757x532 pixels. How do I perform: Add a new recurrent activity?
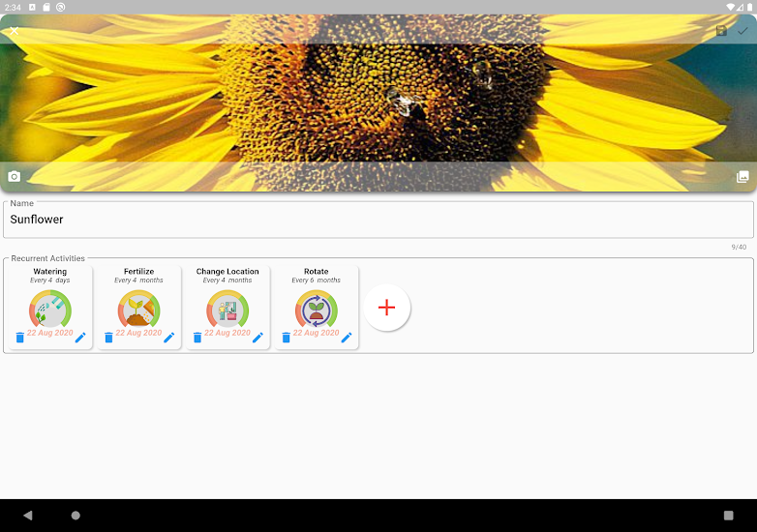click(x=387, y=308)
